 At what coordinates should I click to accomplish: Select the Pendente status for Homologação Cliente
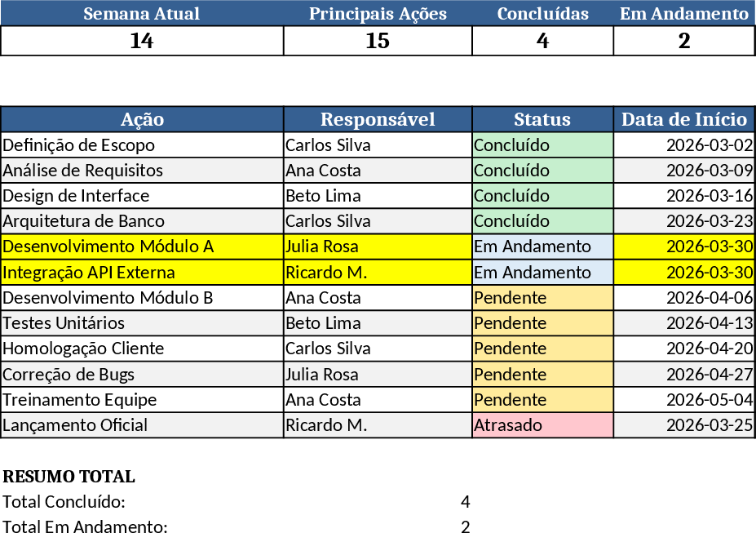coord(542,349)
